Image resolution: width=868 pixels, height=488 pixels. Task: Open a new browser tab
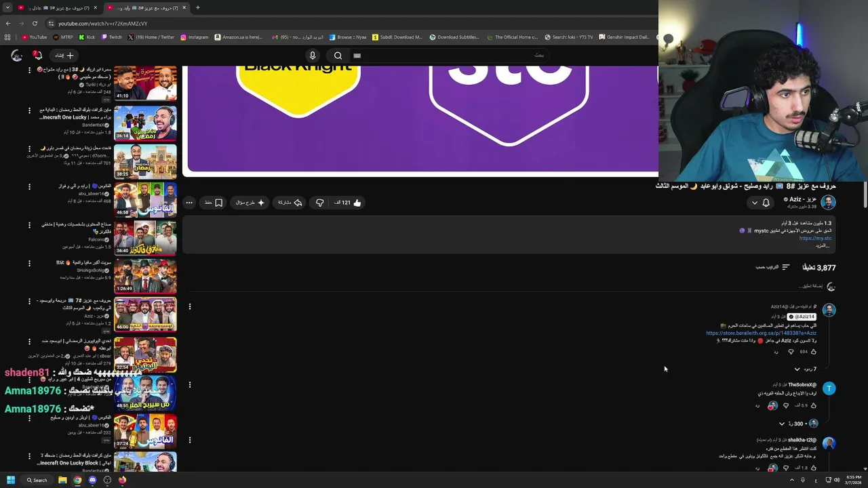pyautogui.click(x=197, y=7)
